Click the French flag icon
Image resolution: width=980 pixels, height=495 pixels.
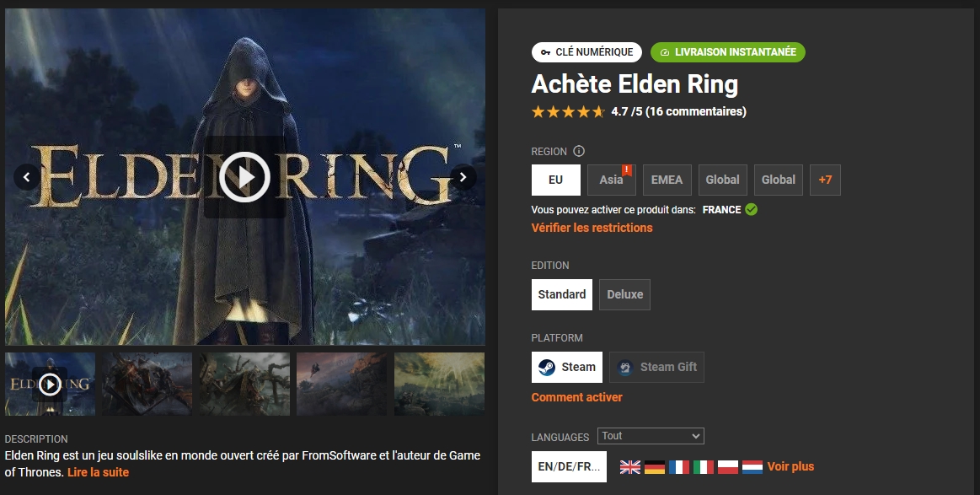pos(678,467)
